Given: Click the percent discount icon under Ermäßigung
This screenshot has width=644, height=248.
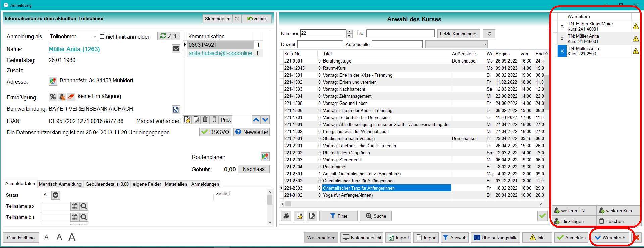Looking at the screenshot, I should pyautogui.click(x=53, y=97).
